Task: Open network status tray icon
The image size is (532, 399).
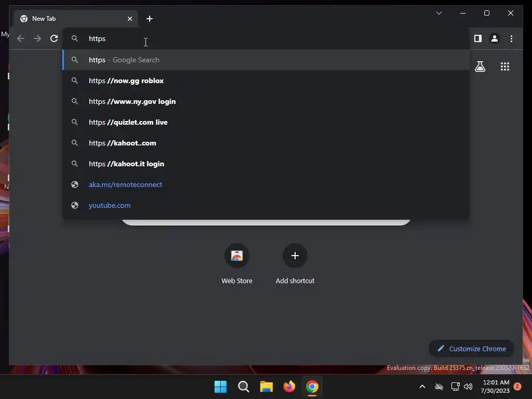Action: [455, 387]
